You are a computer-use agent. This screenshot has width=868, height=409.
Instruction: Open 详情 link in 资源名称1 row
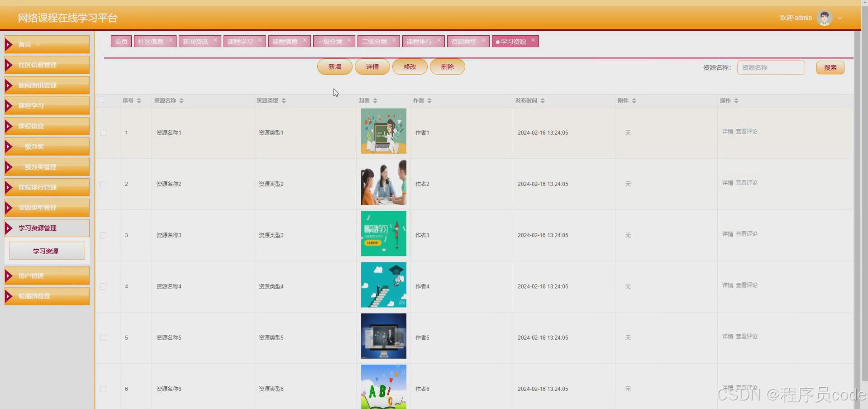pos(728,132)
